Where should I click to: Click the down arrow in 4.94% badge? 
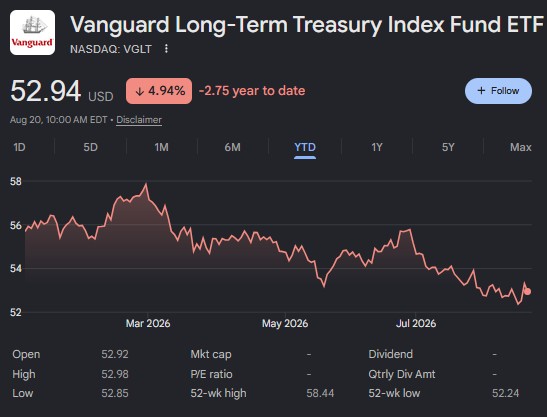140,91
